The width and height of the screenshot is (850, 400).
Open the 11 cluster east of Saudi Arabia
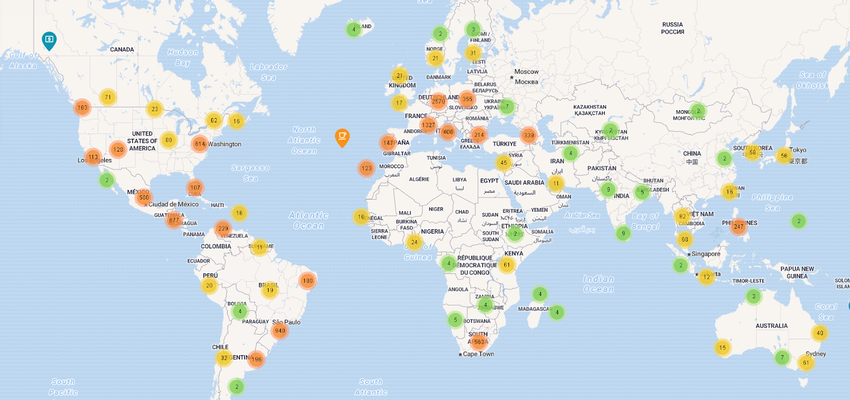(556, 184)
